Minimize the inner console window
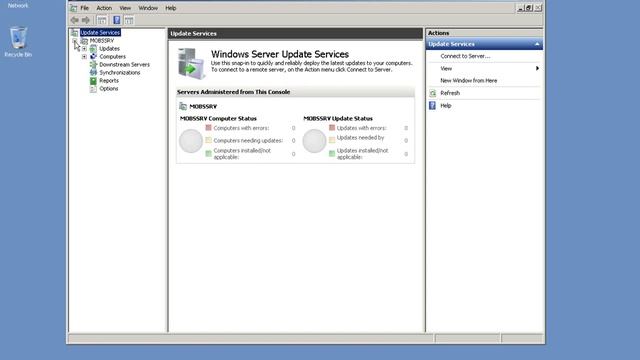The width and height of the screenshot is (640, 360). point(520,8)
